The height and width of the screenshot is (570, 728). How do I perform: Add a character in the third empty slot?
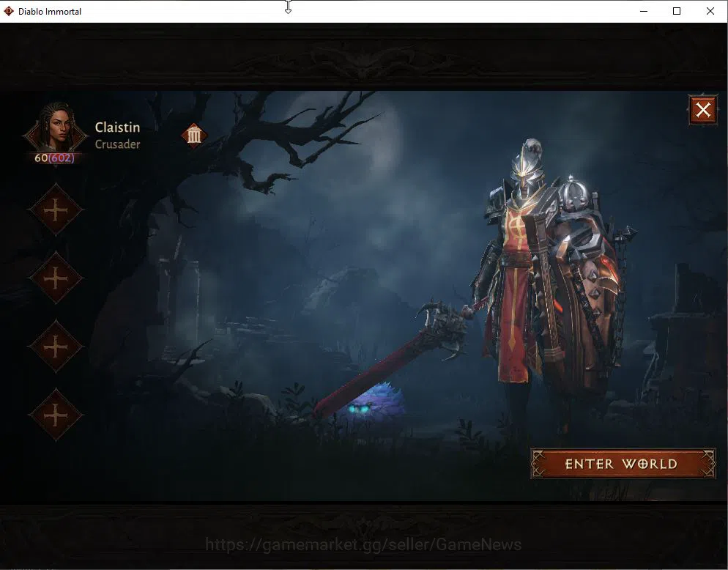pos(56,347)
